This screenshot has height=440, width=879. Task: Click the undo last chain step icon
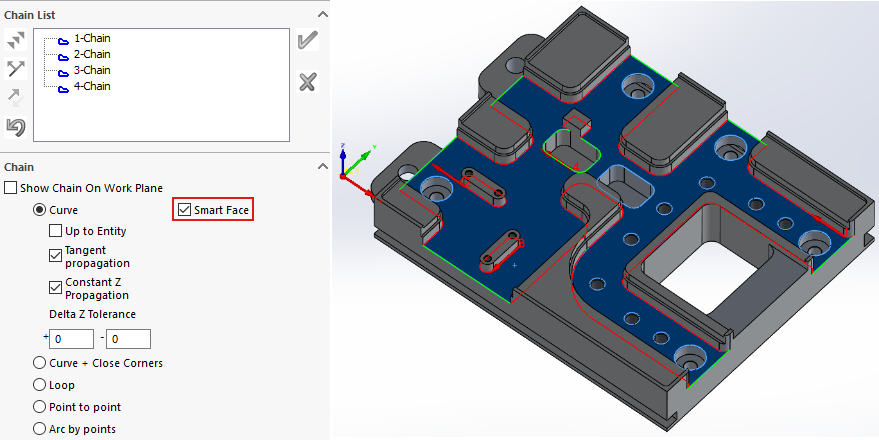pos(15,127)
